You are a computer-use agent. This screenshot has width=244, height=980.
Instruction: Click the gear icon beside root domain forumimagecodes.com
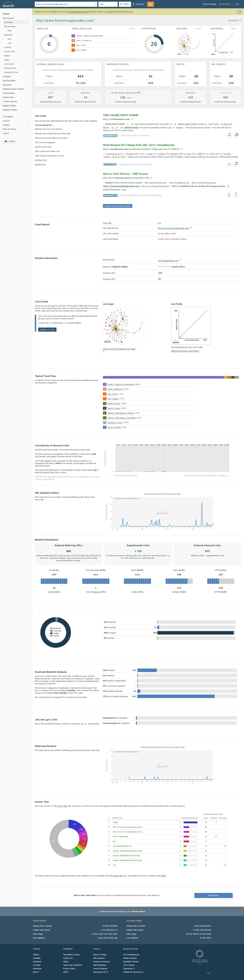click(180, 260)
